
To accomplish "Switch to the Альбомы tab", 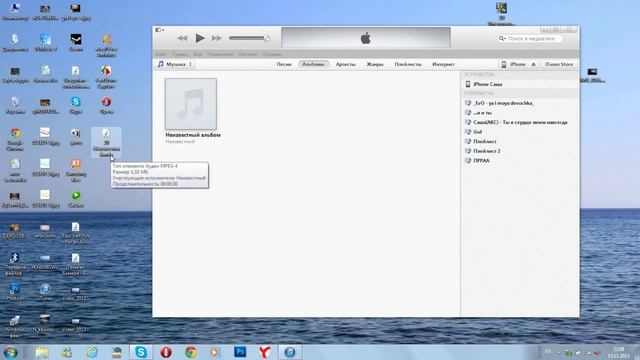I will coord(313,64).
